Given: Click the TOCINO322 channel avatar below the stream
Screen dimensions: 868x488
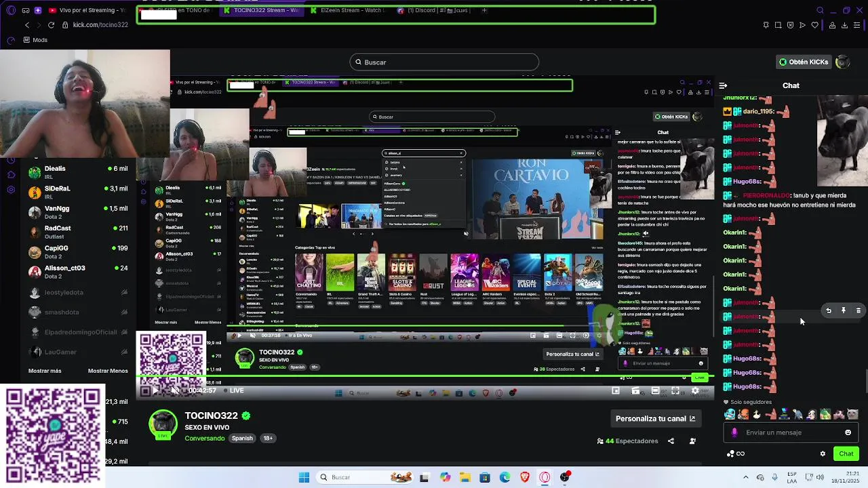Looking at the screenshot, I should coord(163,424).
